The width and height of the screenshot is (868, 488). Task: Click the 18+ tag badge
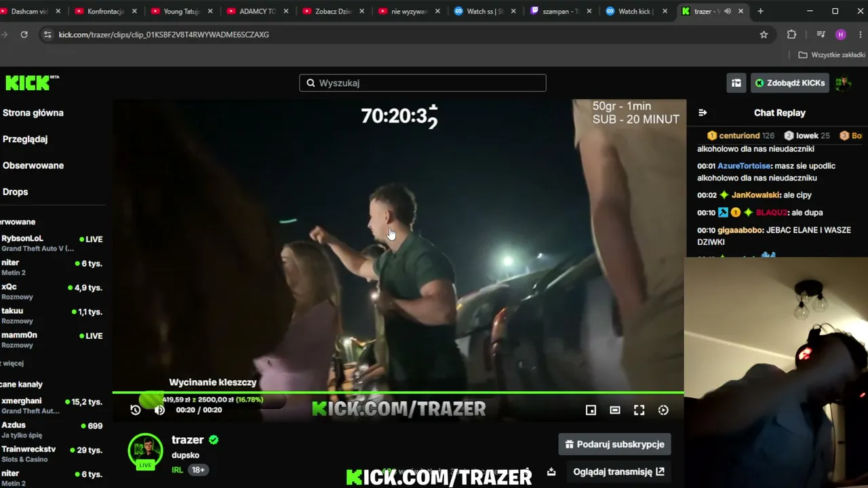pos(198,470)
